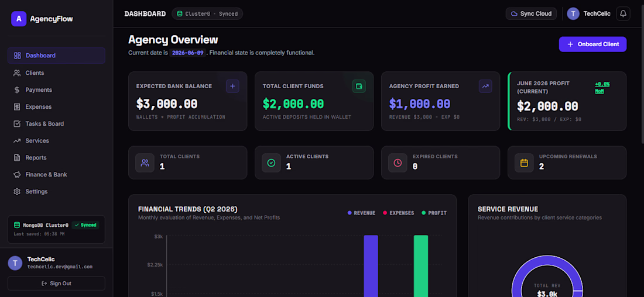644x297 pixels.
Task: Click the purple revenue bar in chart
Action: pos(371,266)
